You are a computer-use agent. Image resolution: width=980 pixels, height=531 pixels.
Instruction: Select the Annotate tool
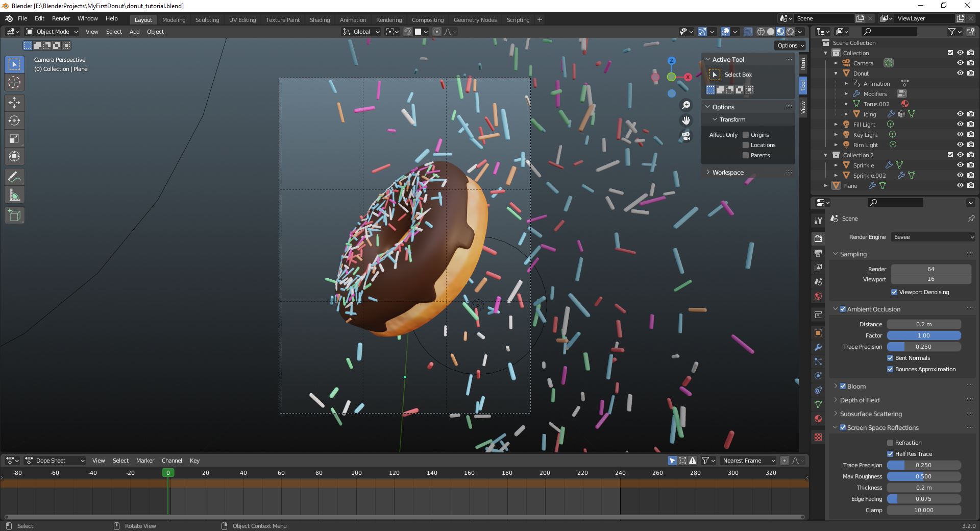tap(14, 177)
